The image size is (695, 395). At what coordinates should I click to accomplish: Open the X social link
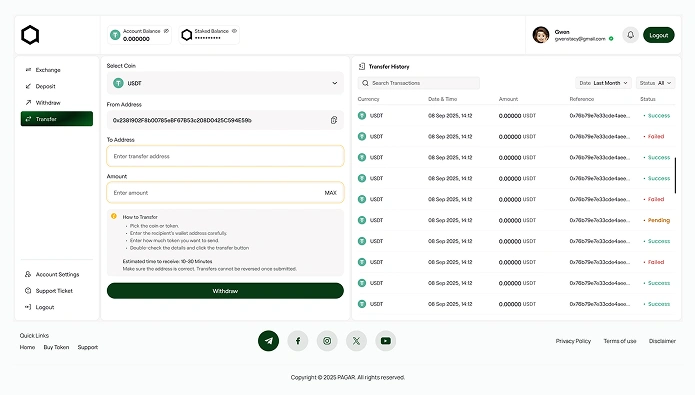point(356,341)
